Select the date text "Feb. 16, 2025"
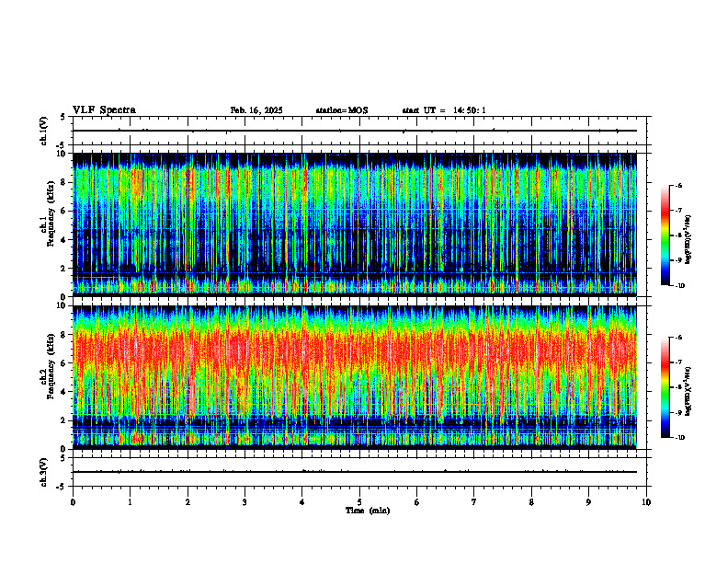 click(x=256, y=110)
